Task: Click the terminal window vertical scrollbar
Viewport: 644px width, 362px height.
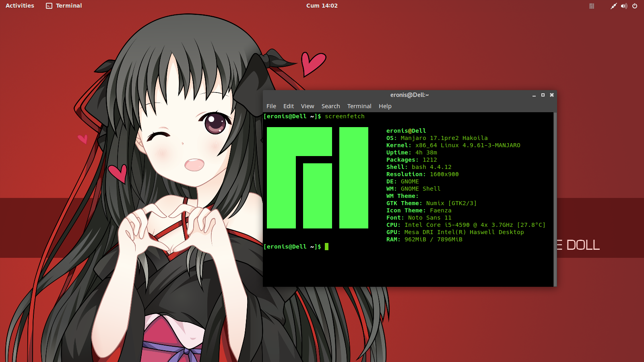Action: [x=555, y=200]
